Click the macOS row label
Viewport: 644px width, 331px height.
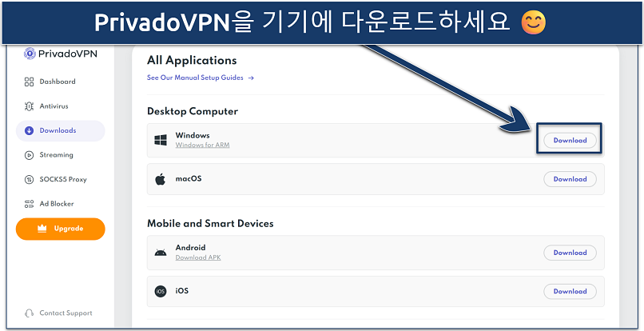(189, 179)
